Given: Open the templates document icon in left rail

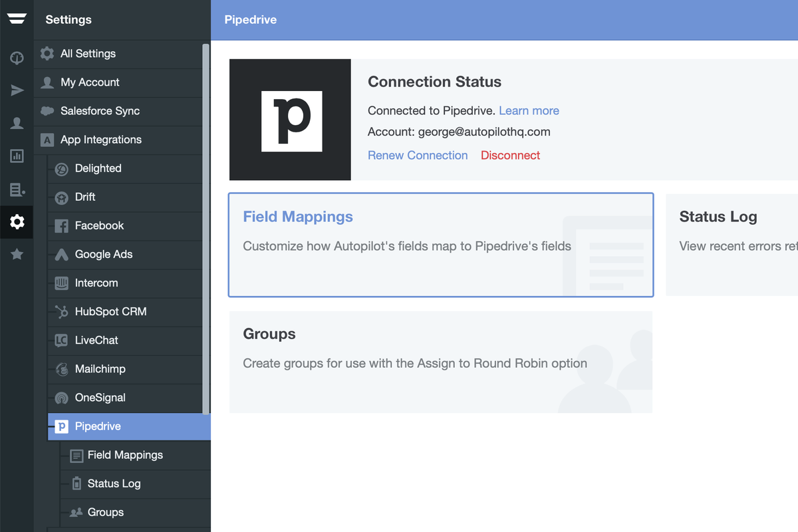Looking at the screenshot, I should click(17, 190).
